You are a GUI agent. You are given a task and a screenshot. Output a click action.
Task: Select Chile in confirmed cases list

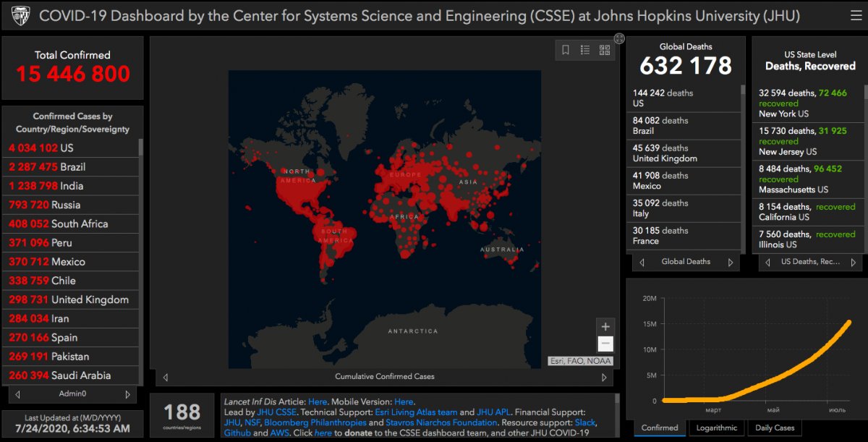click(x=71, y=281)
